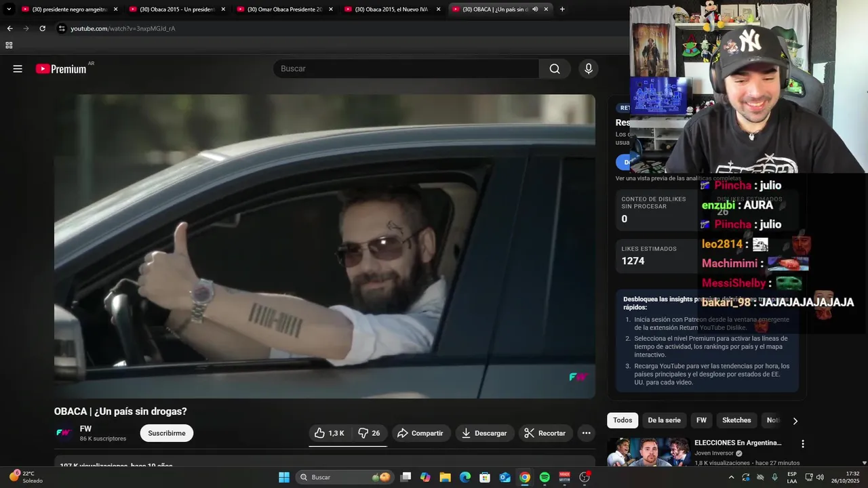Image resolution: width=868 pixels, height=488 pixels.
Task: Share the video with Compartir
Action: (x=421, y=433)
